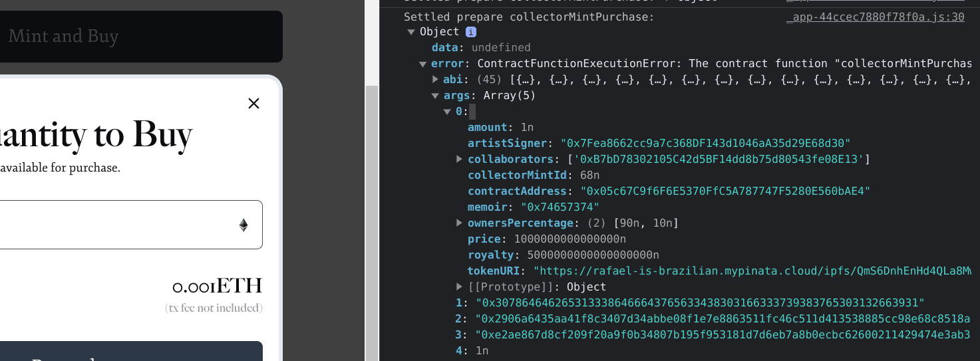The image size is (980, 361).
Task: Expand the ownersPercentage array
Action: pos(460,223)
